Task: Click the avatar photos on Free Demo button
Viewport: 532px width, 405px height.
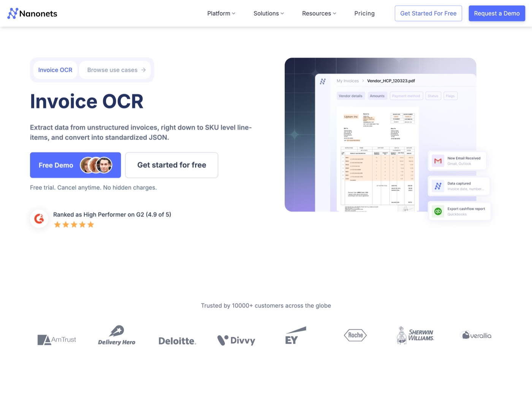Action: coord(96,165)
